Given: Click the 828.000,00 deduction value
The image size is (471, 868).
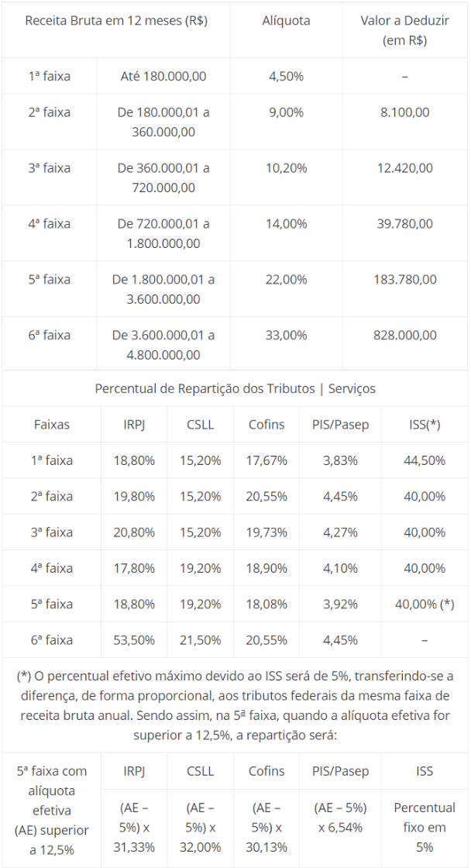Looking at the screenshot, I should click(405, 335).
